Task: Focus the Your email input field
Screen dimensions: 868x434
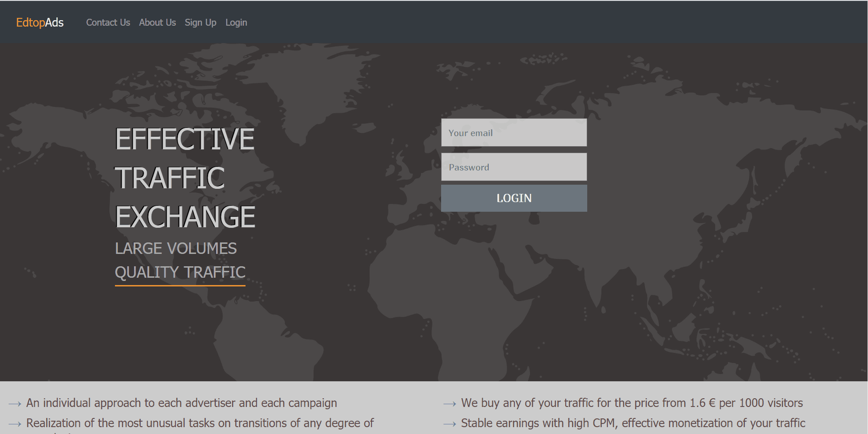Action: tap(513, 133)
